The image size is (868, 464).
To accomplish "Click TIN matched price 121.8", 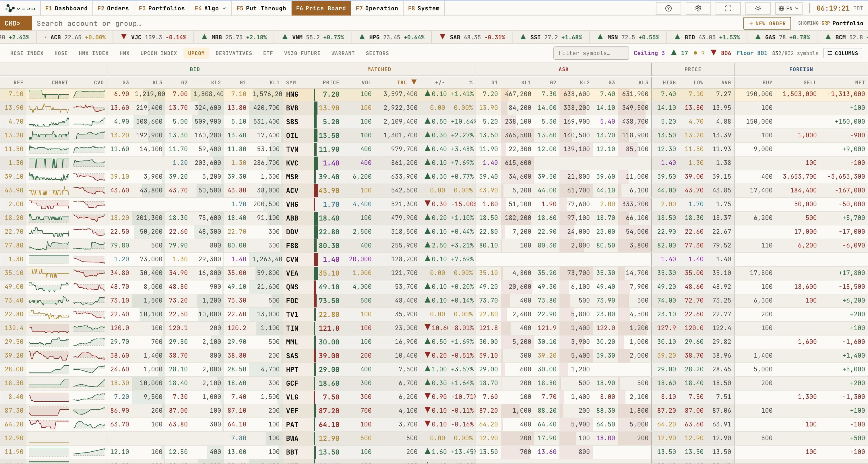I will (329, 328).
